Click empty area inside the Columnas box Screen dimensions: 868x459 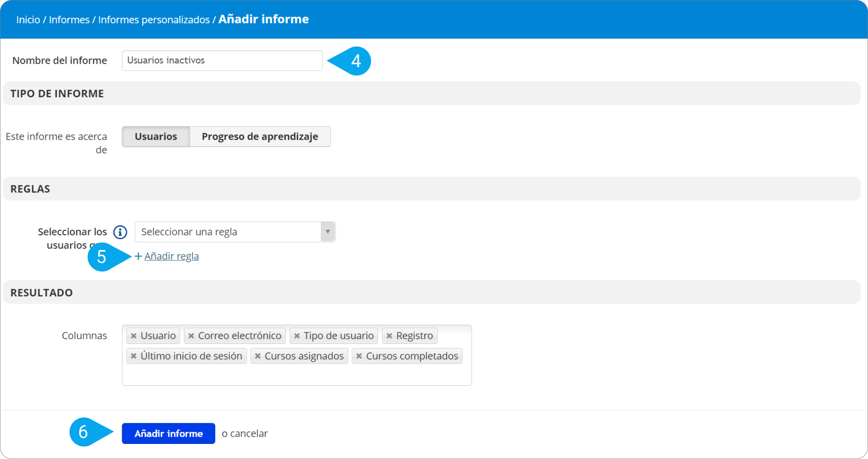(x=297, y=375)
